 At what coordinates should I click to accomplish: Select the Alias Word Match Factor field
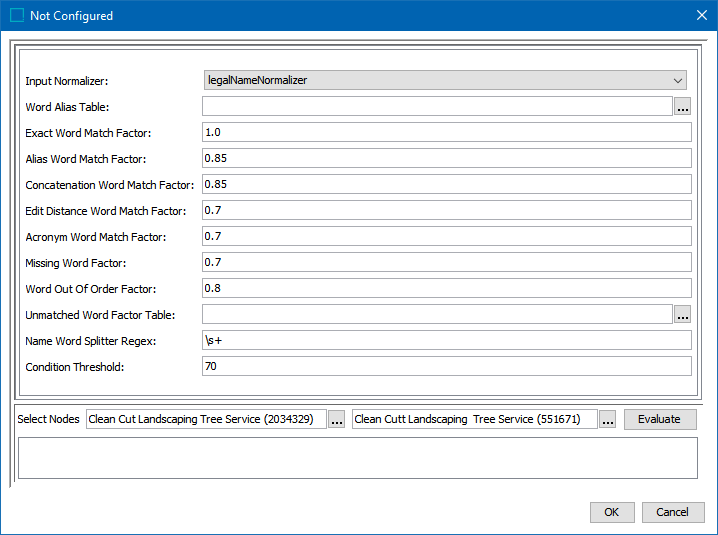[446, 158]
